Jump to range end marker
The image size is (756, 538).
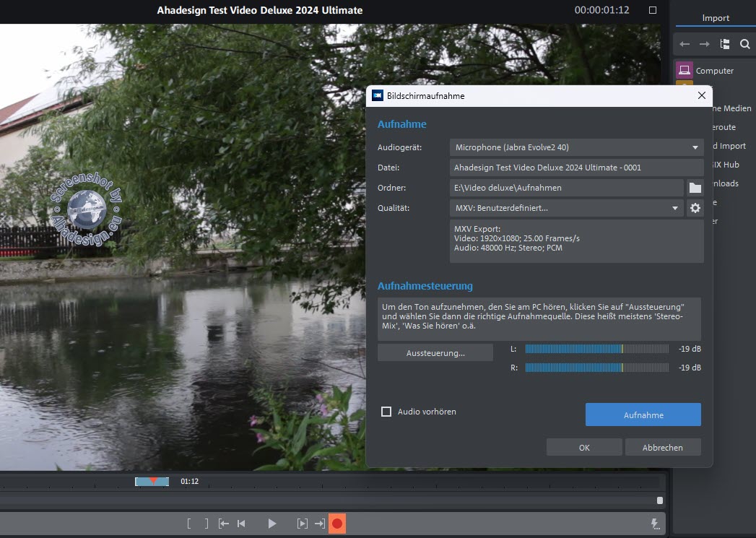320,524
